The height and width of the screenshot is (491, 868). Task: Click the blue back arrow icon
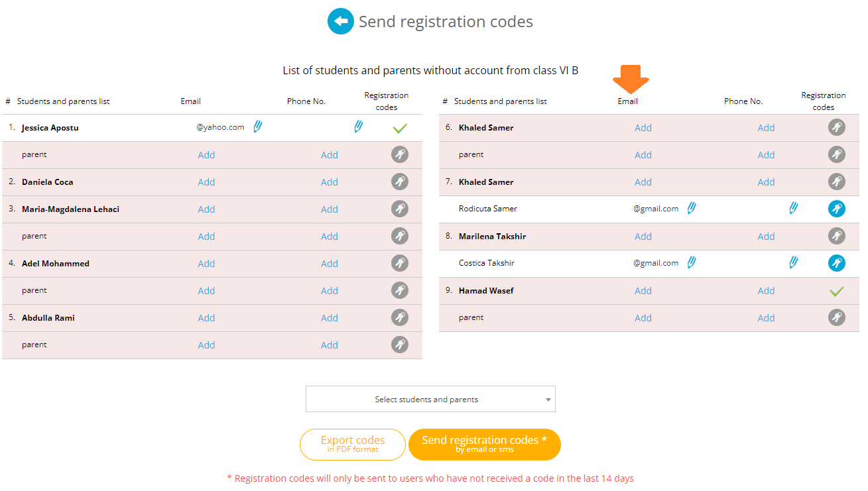[341, 22]
